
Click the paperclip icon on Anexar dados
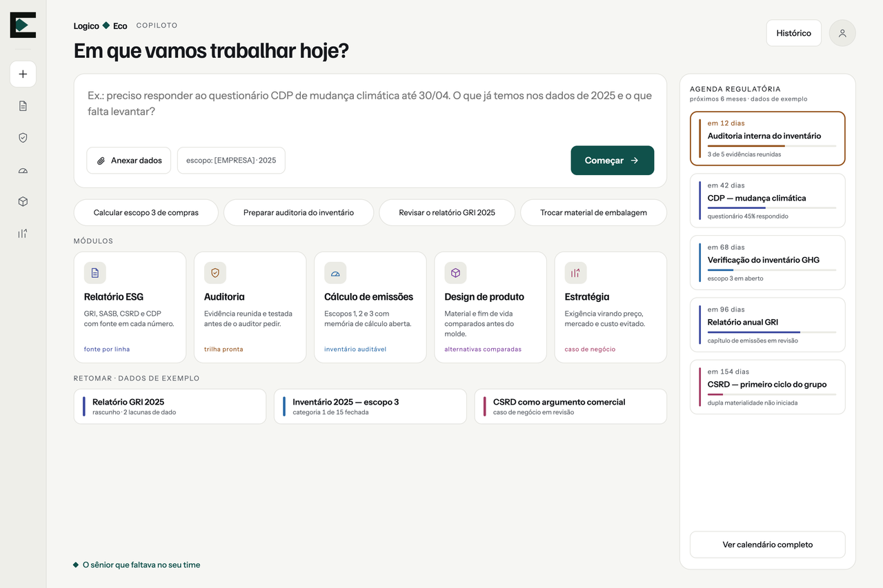[101, 161]
